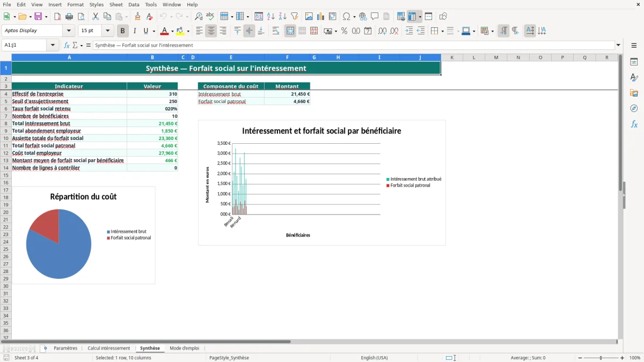Click the Save document icon
The image size is (644, 362).
click(x=38, y=17)
